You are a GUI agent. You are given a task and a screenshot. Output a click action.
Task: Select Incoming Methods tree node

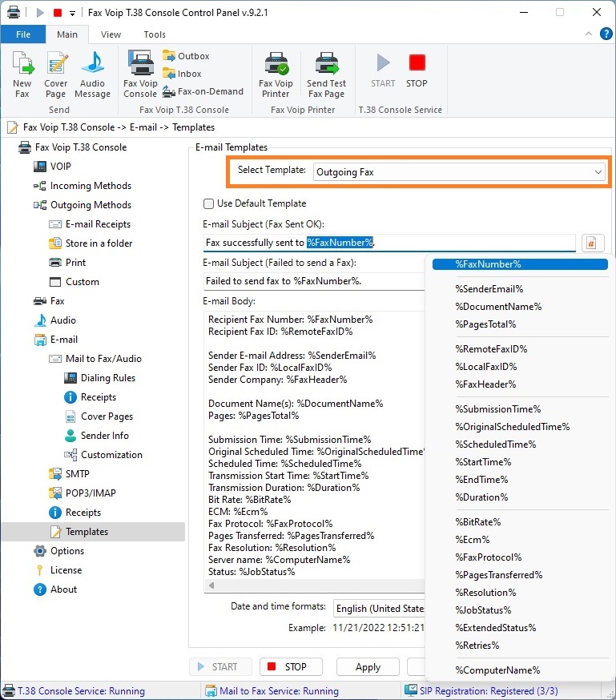tap(83, 185)
